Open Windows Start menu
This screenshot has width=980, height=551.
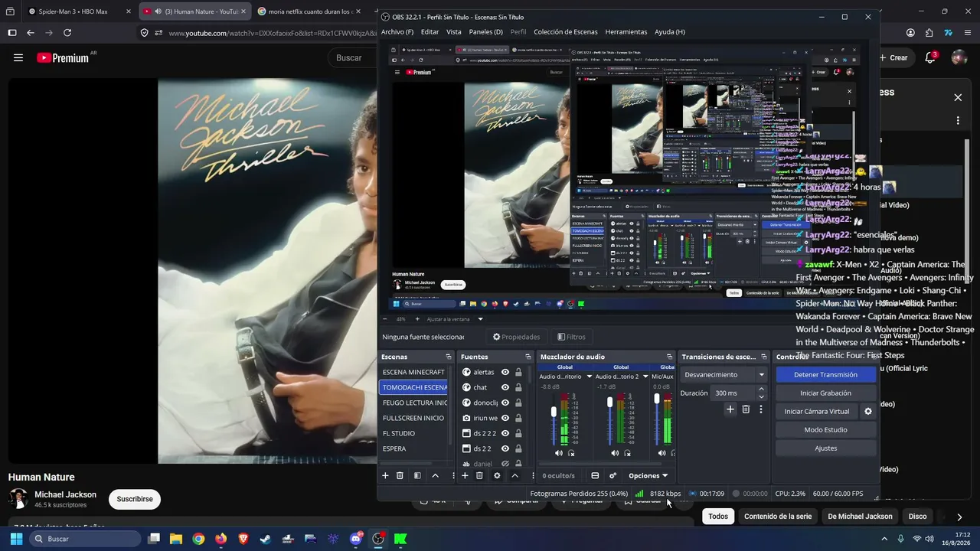[16, 539]
